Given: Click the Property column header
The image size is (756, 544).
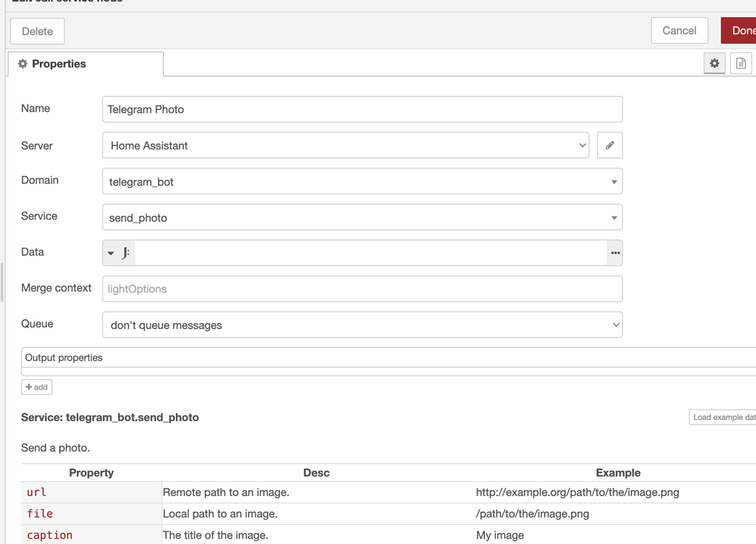Looking at the screenshot, I should (91, 472).
